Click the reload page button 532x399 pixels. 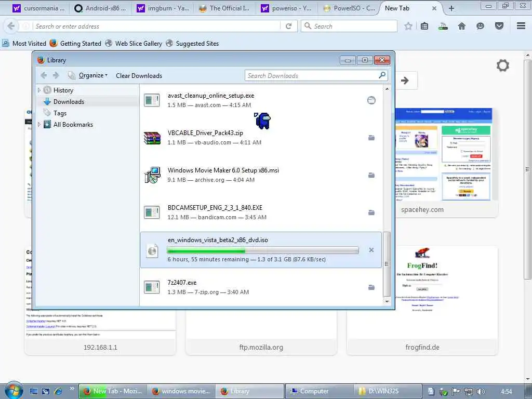(289, 26)
